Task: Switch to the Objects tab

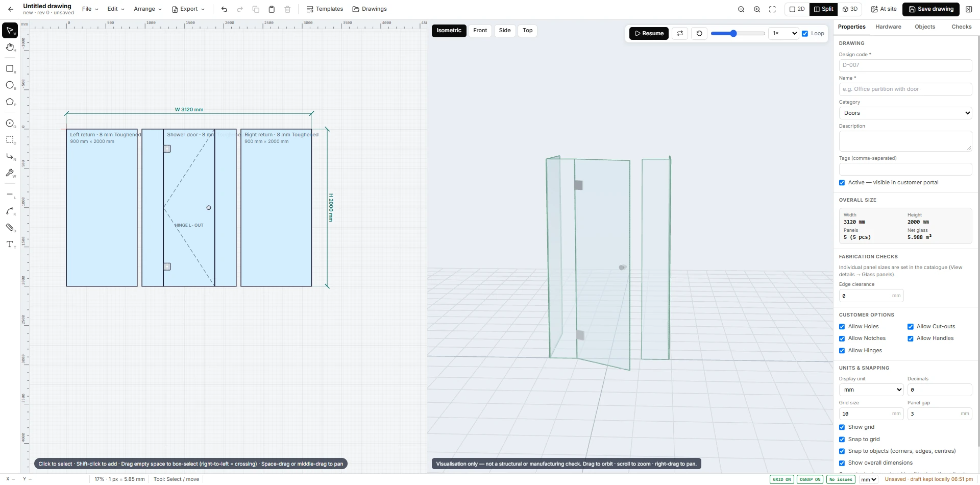Action: tap(925, 27)
